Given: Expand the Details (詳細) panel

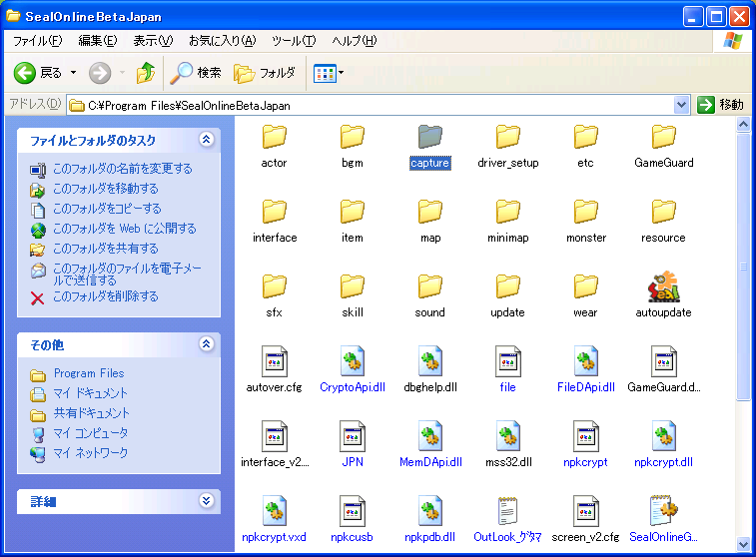Looking at the screenshot, I should [x=207, y=501].
